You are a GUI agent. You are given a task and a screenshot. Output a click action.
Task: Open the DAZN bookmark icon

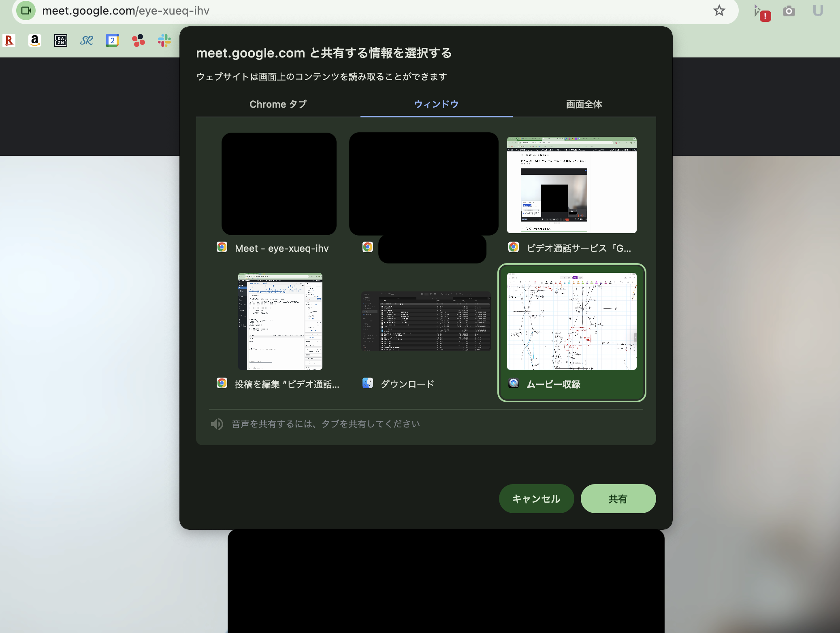61,40
